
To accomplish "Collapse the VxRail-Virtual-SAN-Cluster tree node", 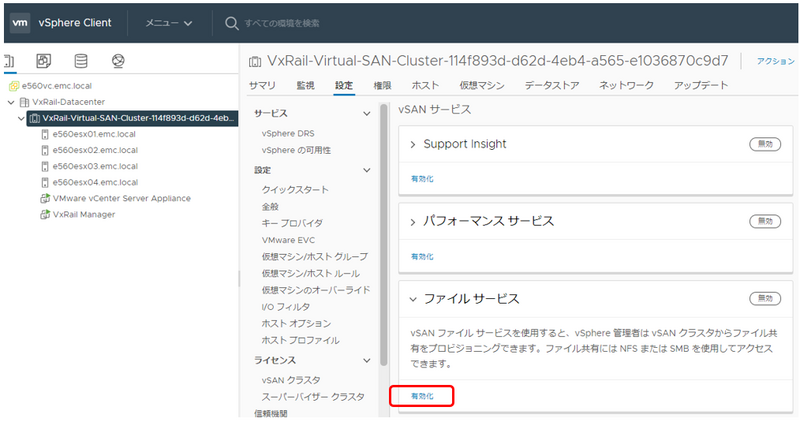I will pyautogui.click(x=20, y=118).
